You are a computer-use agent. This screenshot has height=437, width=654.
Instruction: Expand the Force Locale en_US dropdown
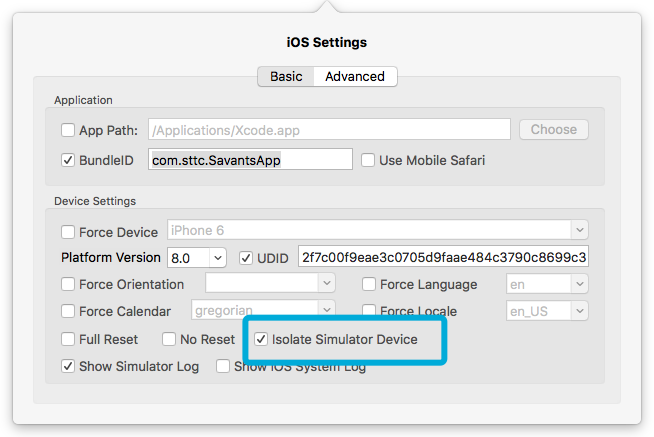coord(547,311)
